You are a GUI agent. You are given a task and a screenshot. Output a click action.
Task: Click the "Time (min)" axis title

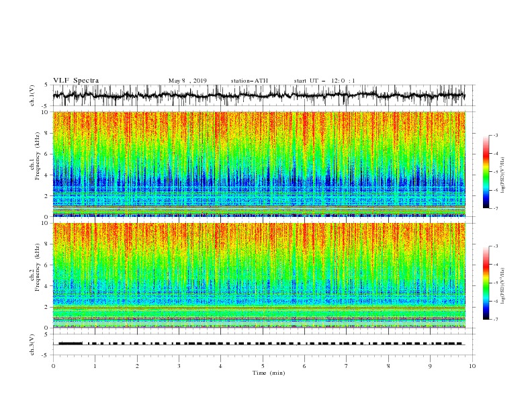269,373
